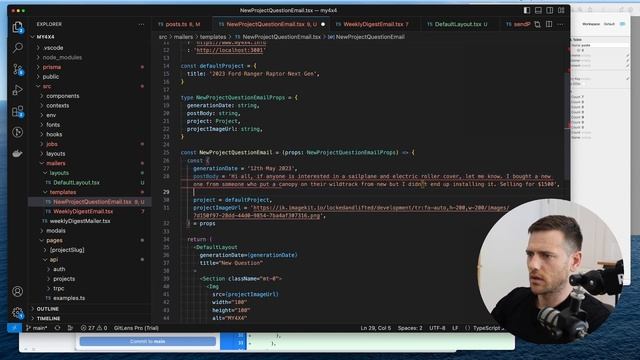Click the main* branch in status bar
Screen dimensions: 640x360
pyautogui.click(x=37, y=328)
